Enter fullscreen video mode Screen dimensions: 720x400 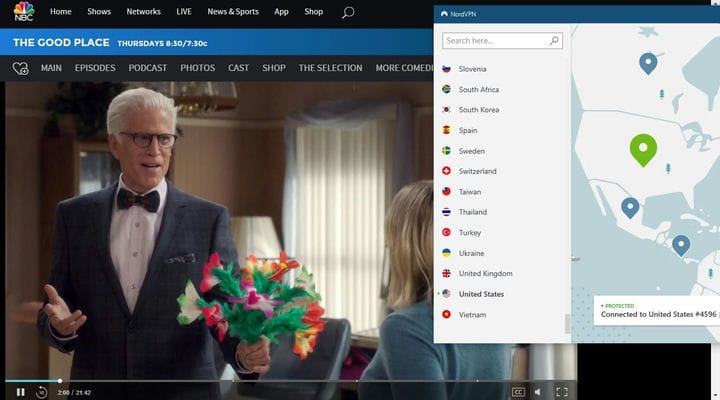[x=562, y=392]
